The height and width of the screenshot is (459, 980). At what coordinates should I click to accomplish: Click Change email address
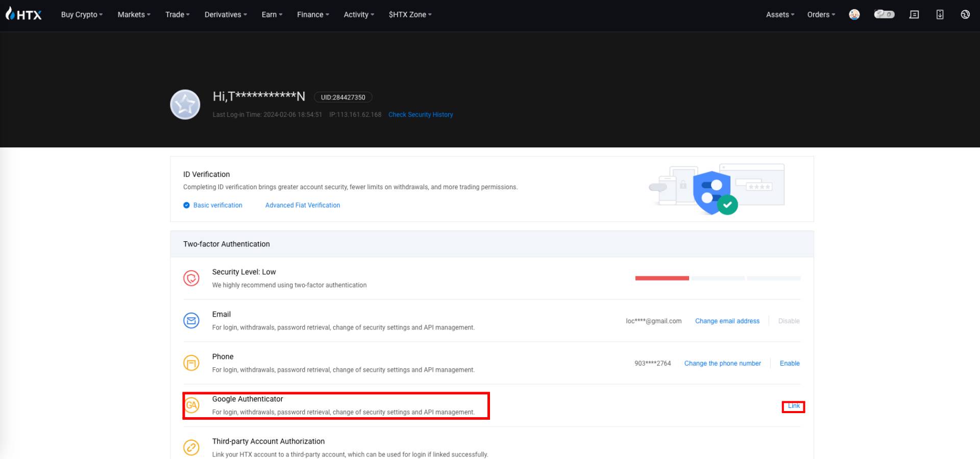(x=727, y=321)
